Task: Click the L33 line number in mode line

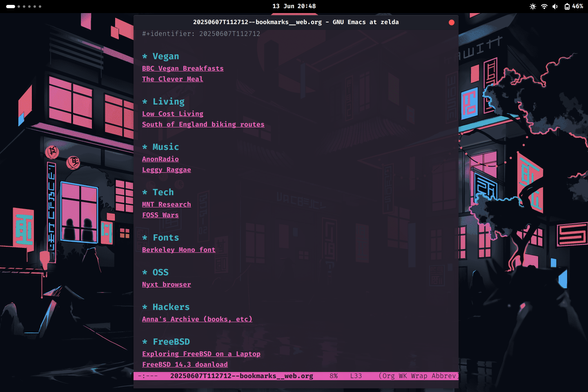Action: coord(356,376)
